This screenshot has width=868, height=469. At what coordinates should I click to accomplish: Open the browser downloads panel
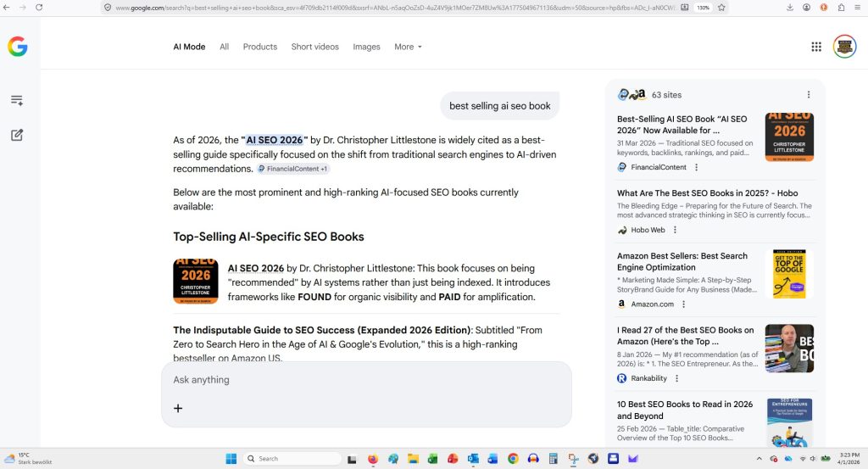[790, 7]
